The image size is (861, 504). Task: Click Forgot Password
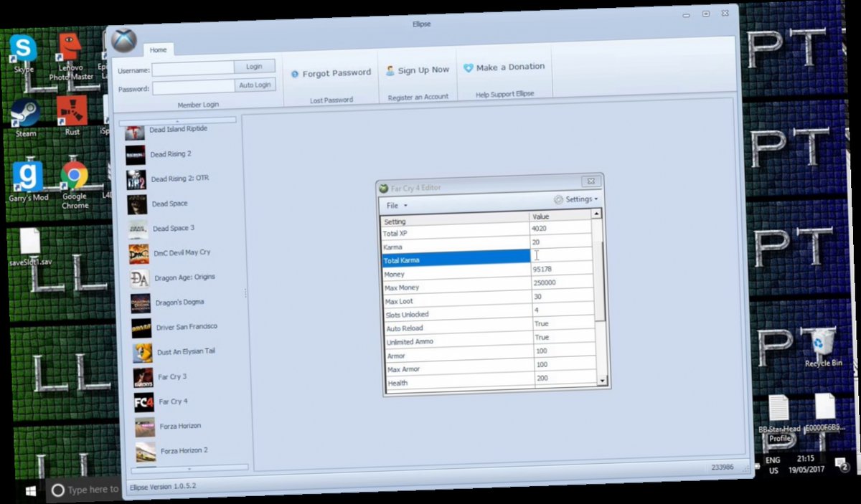pyautogui.click(x=331, y=73)
